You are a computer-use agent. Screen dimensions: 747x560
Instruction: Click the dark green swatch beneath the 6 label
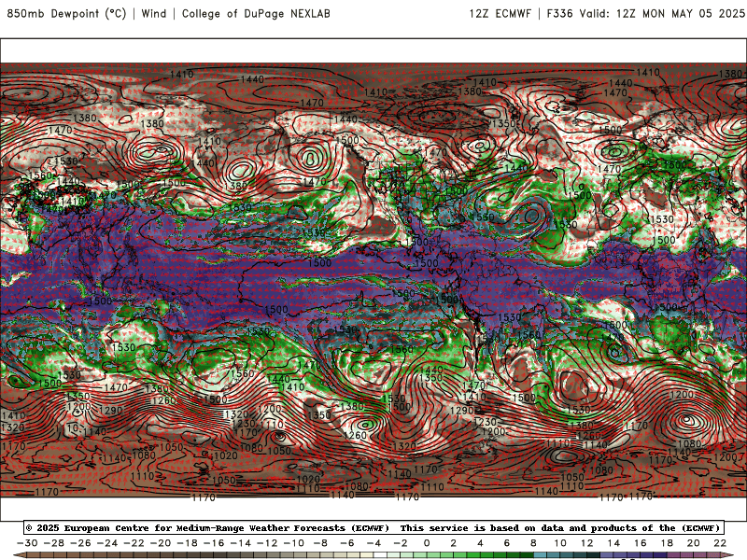click(513, 555)
